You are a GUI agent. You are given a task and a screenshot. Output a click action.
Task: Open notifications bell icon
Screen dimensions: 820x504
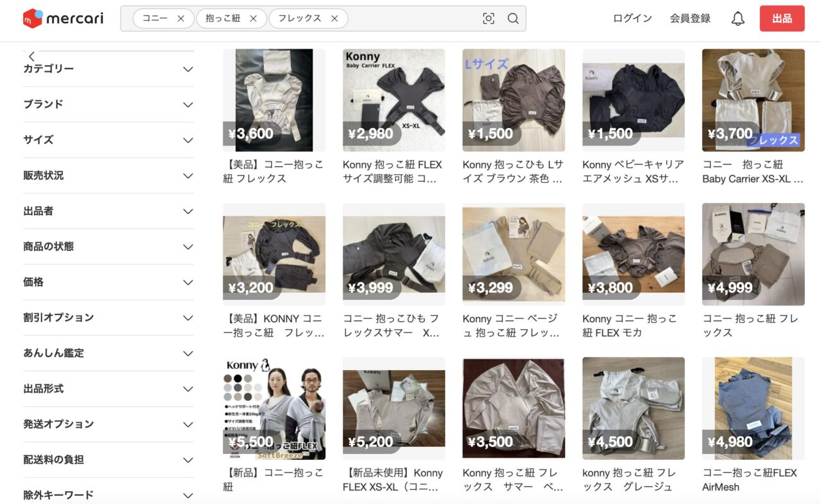[738, 19]
